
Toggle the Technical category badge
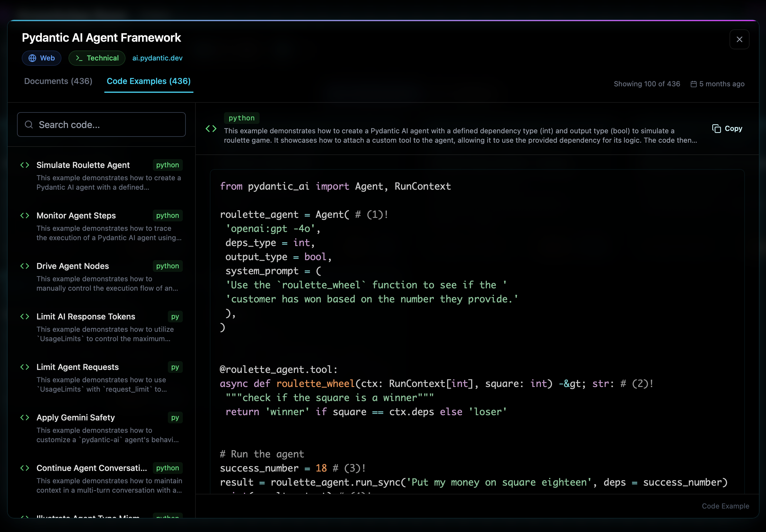coord(97,58)
